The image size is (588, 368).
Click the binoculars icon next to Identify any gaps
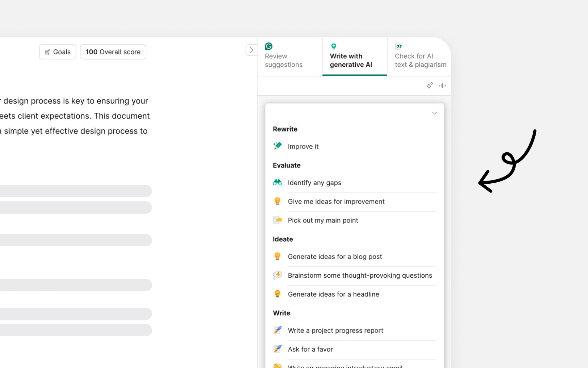[277, 182]
